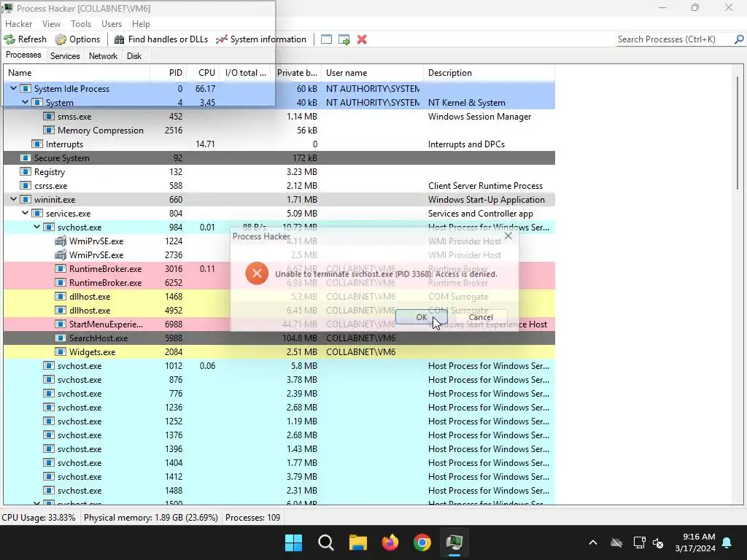Open Options from the toolbar
Viewport: 747px width, 560px height.
pos(77,39)
